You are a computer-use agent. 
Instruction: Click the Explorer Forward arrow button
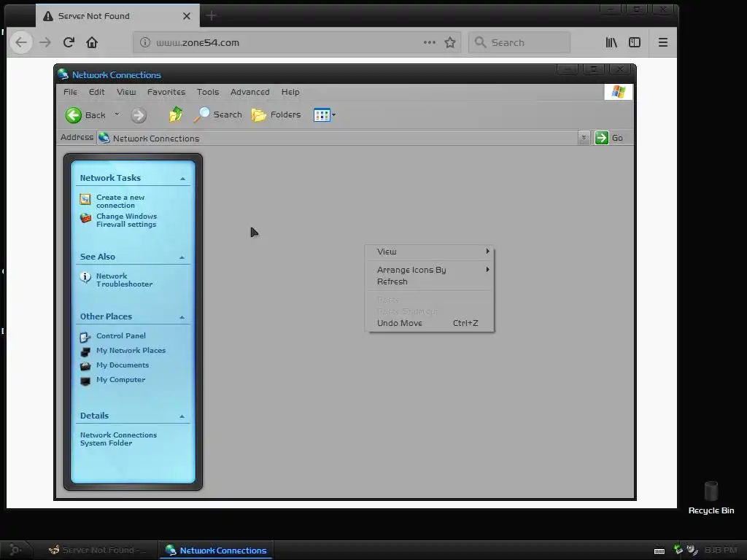pos(139,114)
